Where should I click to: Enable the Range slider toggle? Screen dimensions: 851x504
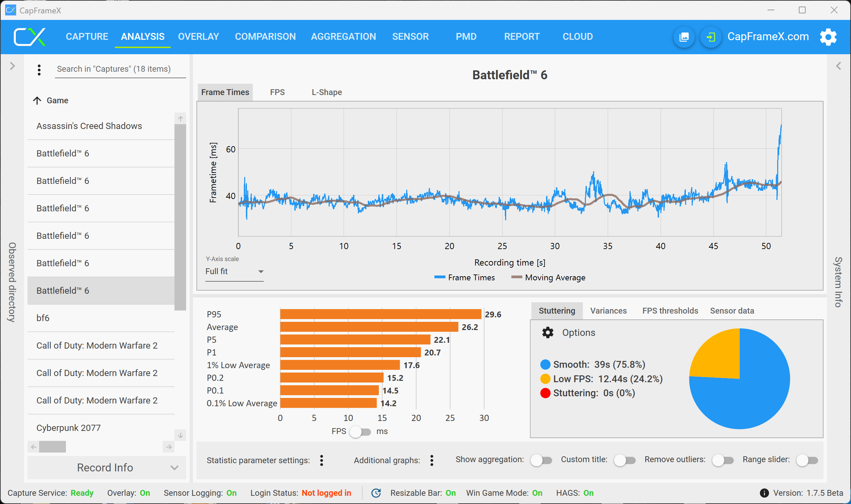(807, 460)
